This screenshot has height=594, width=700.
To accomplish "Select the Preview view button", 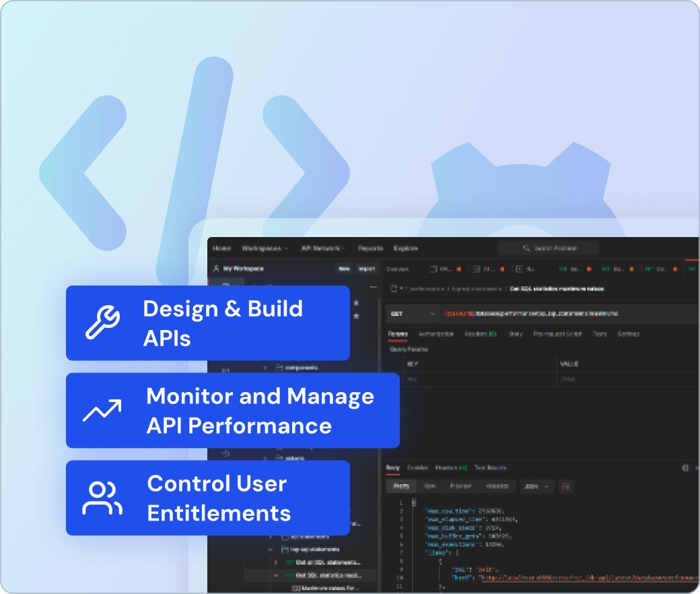I will pyautogui.click(x=460, y=486).
